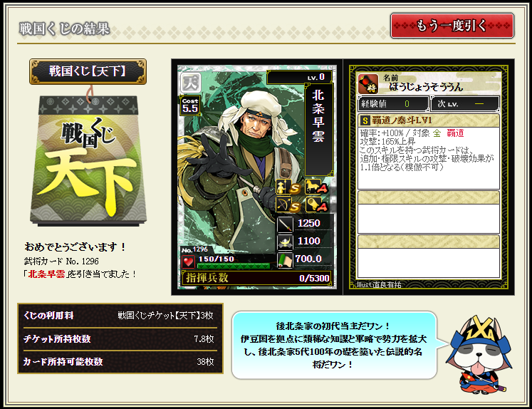Click the red heart HP icon
Viewport: 532px width, 409px height.
188,262
